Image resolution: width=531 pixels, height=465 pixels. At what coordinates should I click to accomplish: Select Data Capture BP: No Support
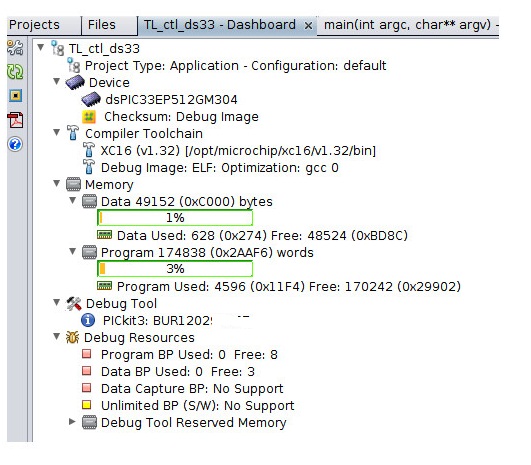(x=192, y=389)
